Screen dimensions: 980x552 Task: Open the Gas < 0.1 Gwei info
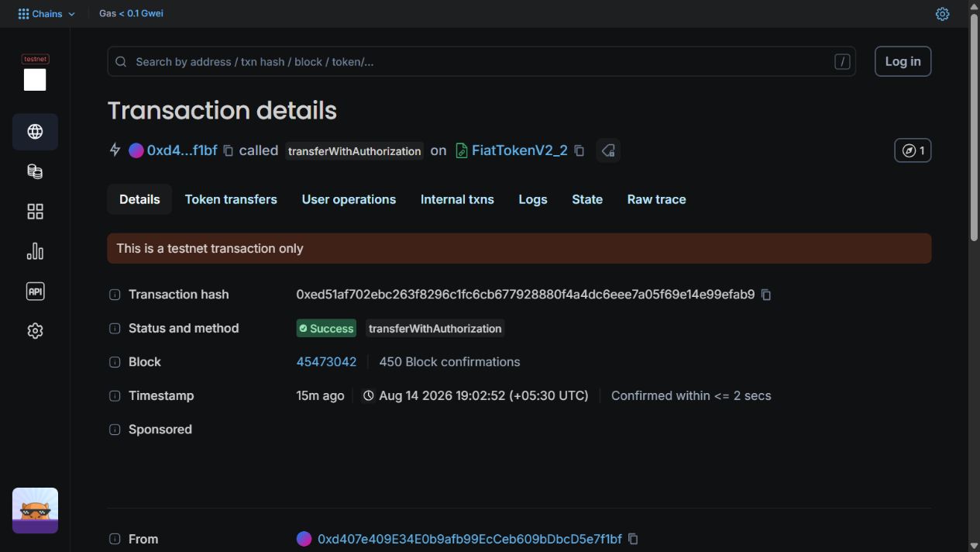pyautogui.click(x=131, y=13)
